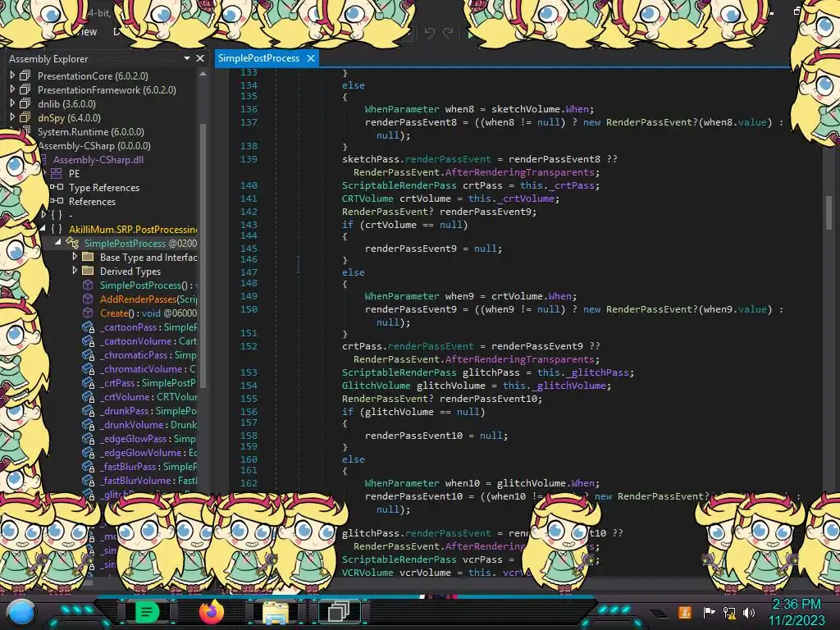The height and width of the screenshot is (630, 840).
Task: Expand the PresentationCore (6.0.2.0) assembly node
Action: [x=12, y=75]
